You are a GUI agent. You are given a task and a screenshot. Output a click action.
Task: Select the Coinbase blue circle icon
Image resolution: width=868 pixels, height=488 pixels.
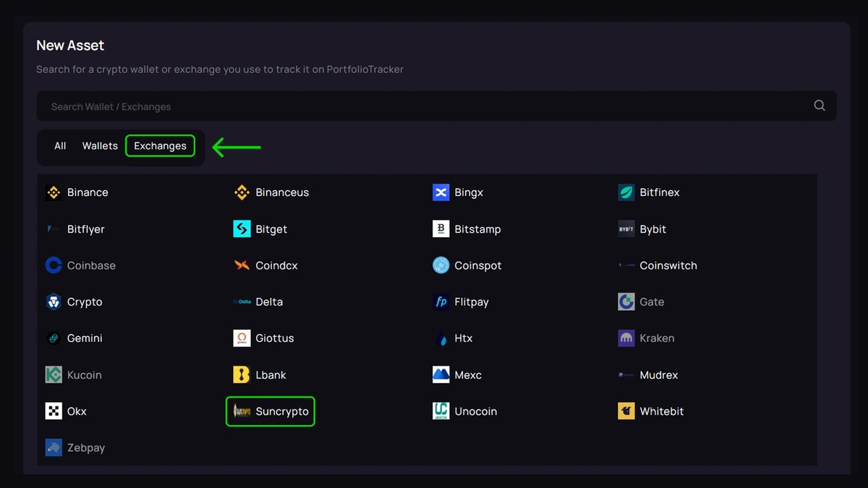click(x=54, y=265)
